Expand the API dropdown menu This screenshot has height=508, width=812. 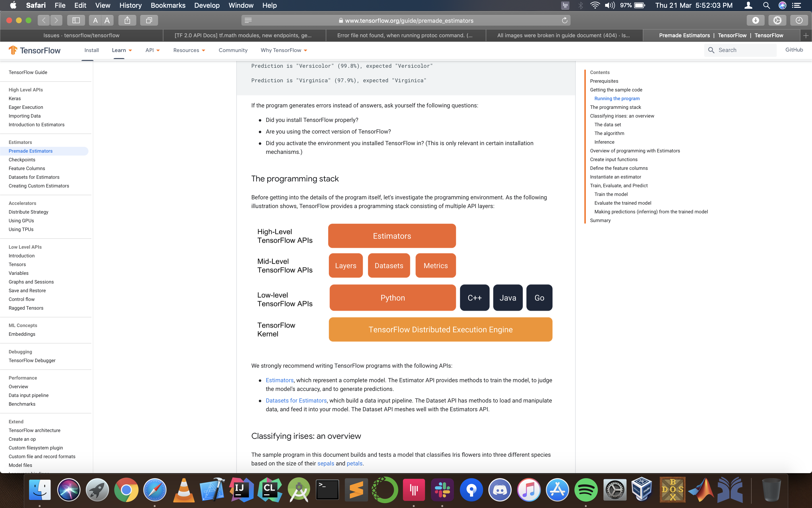[x=152, y=50]
